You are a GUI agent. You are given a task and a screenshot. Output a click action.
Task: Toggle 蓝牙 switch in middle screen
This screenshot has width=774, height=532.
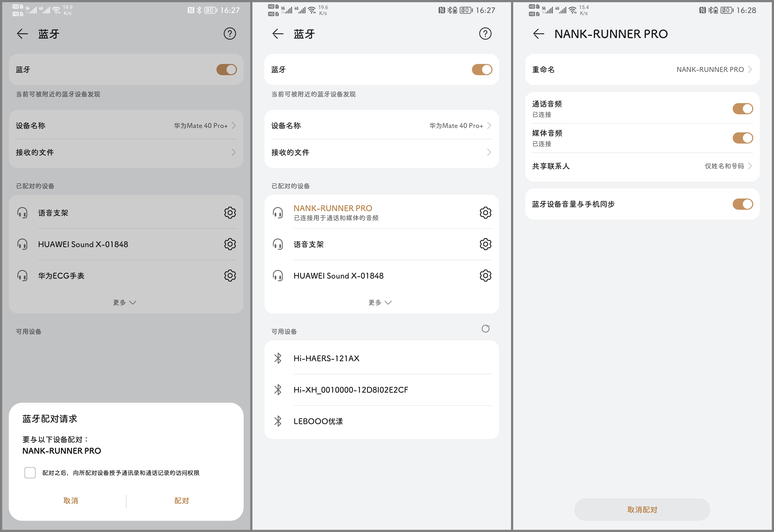click(482, 70)
